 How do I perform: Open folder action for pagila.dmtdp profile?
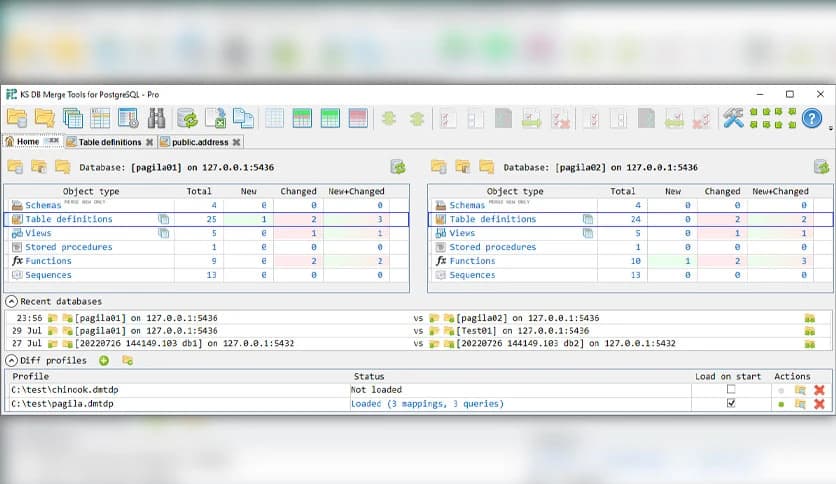(x=800, y=404)
